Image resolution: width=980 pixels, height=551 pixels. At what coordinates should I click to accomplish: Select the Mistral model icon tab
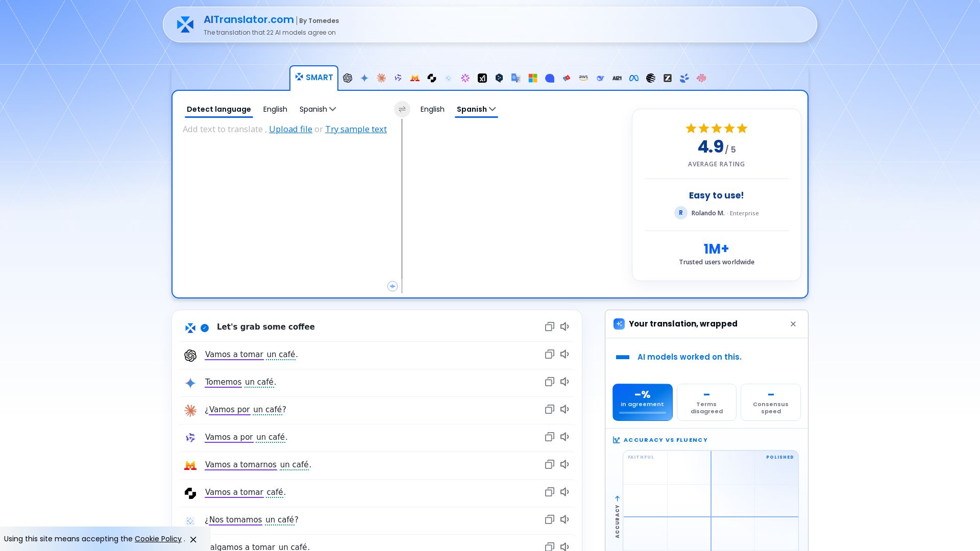415,78
